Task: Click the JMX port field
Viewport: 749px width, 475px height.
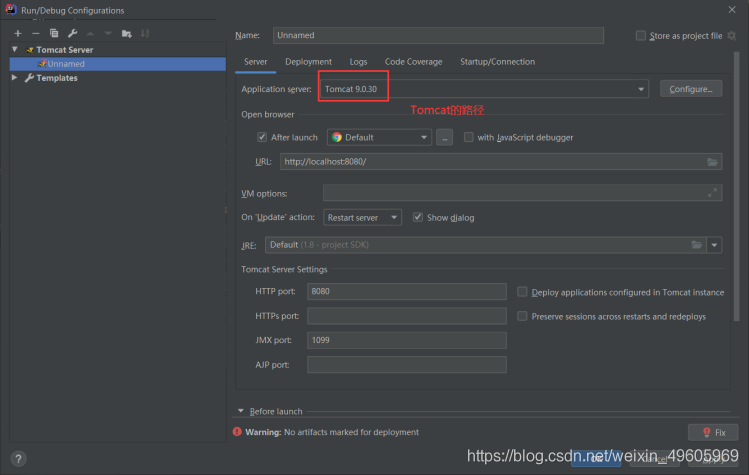Action: [x=407, y=340]
